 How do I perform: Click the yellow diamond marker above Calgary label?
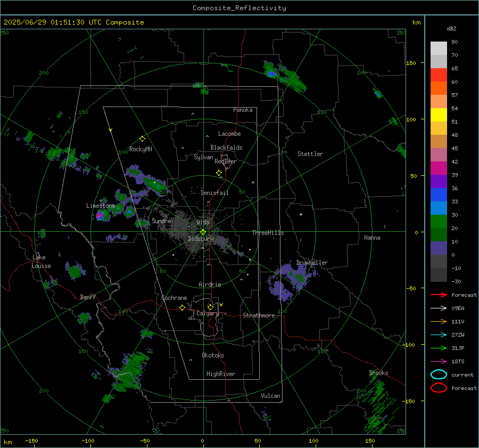click(x=210, y=307)
